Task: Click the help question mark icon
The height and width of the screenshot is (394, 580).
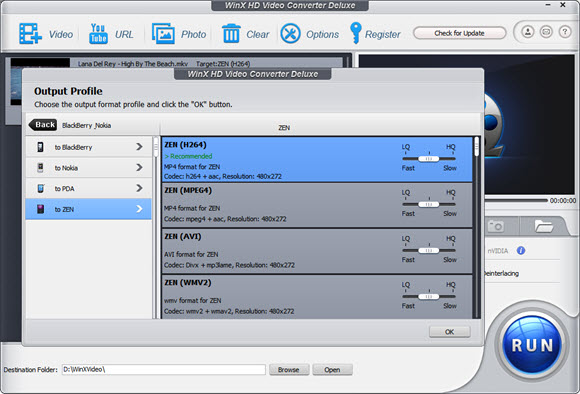Action: [565, 32]
